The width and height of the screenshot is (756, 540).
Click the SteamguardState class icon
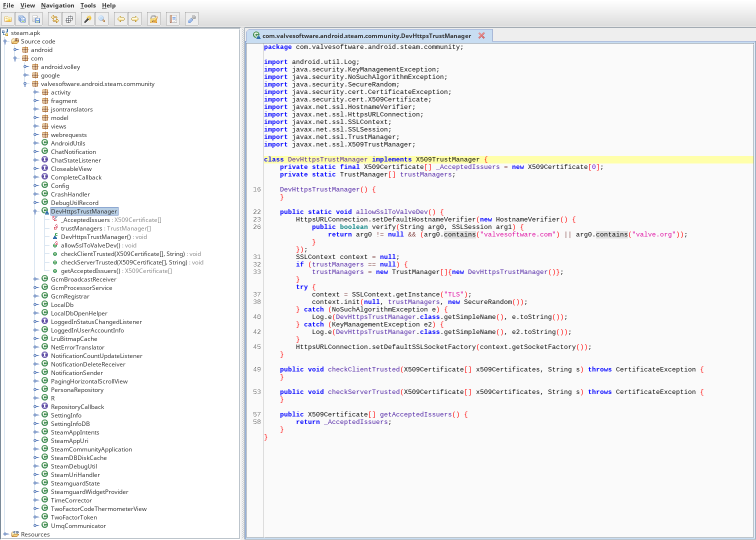point(45,483)
